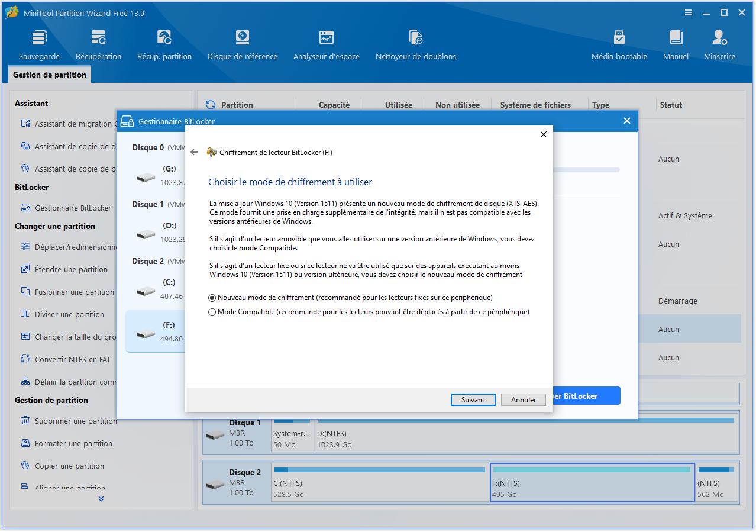Screen dimensions: 756x532
Task: Open the hamburger menu in title bar
Action: (689, 13)
